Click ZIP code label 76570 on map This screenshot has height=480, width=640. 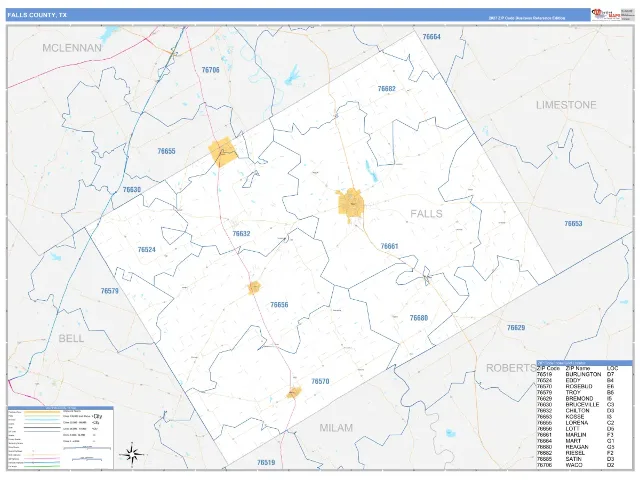[x=320, y=381]
